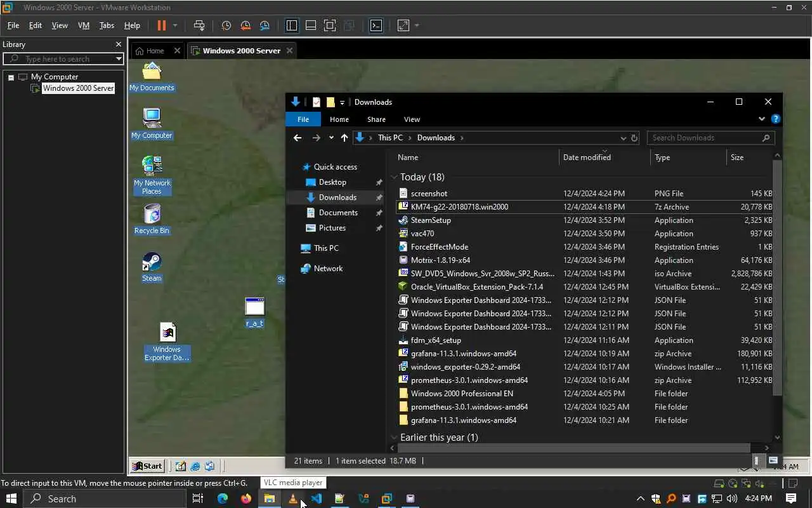Expand the Explorer ribbon with the chevron
The image size is (812, 508).
[x=762, y=119]
